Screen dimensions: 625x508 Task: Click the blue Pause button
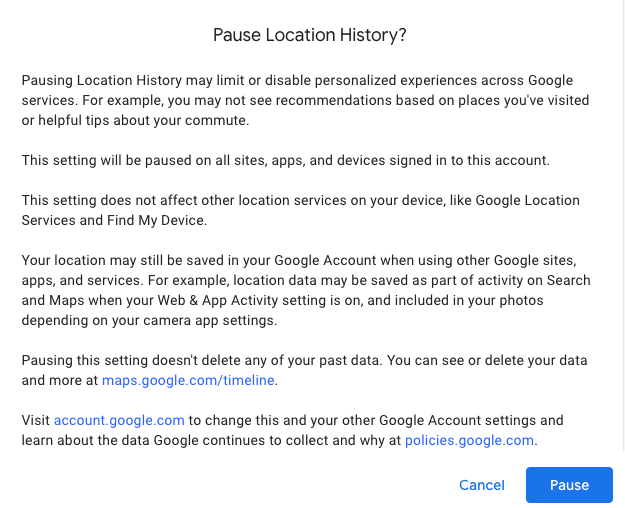569,485
